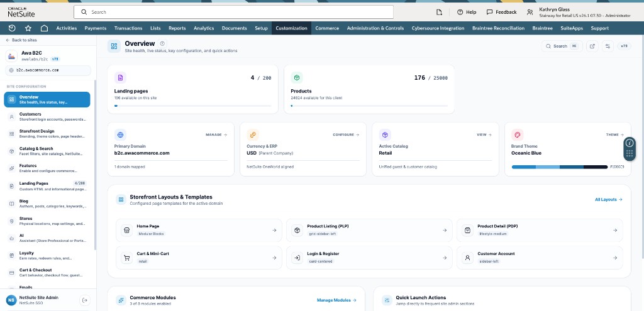Open the Shortcuts star icon
This screenshot has height=311, width=644.
pyautogui.click(x=28, y=28)
